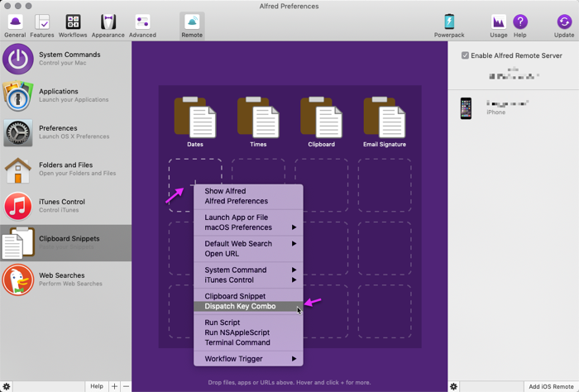The width and height of the screenshot is (579, 392).
Task: Choose Clipboard Snippet menu entry
Action: tap(248, 296)
